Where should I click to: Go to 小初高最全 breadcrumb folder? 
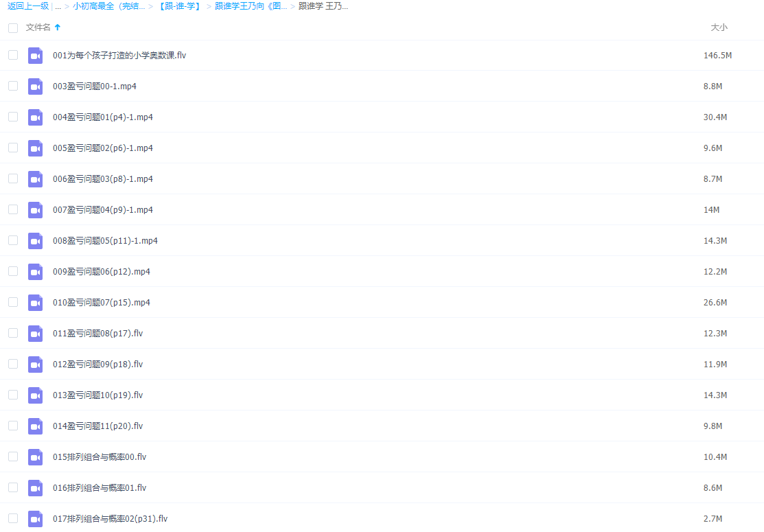click(x=108, y=6)
